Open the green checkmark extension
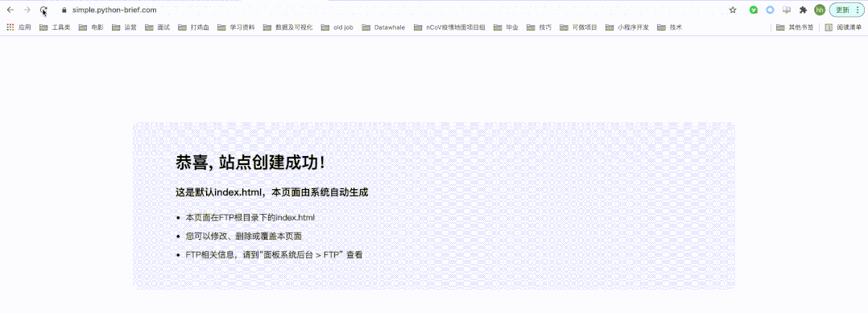Image resolution: width=868 pixels, height=313 pixels. (754, 10)
